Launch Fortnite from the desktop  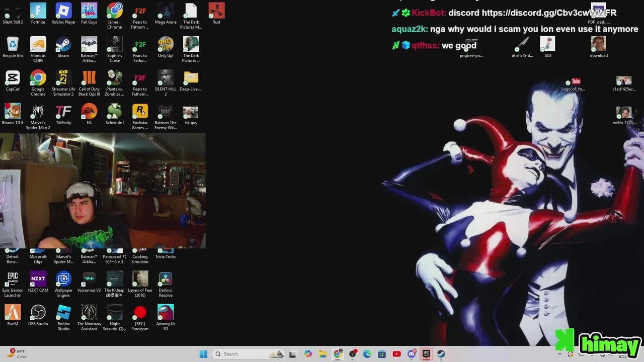[x=38, y=14]
